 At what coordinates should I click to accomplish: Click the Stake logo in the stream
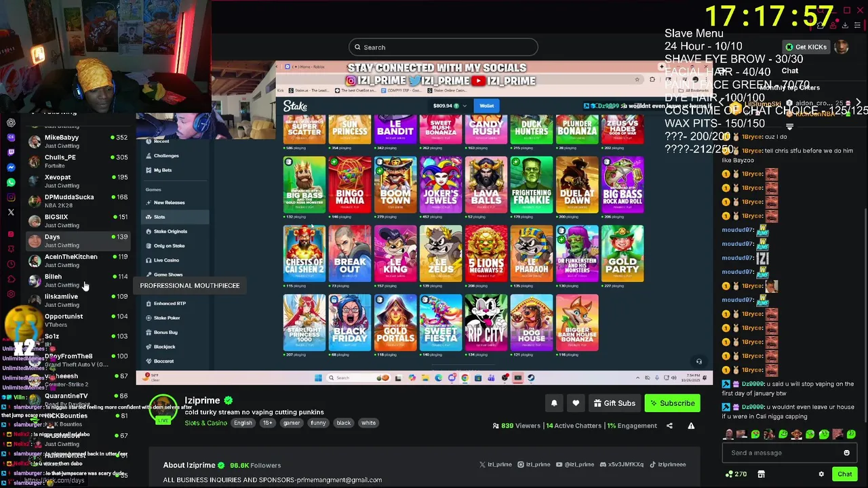(x=295, y=106)
